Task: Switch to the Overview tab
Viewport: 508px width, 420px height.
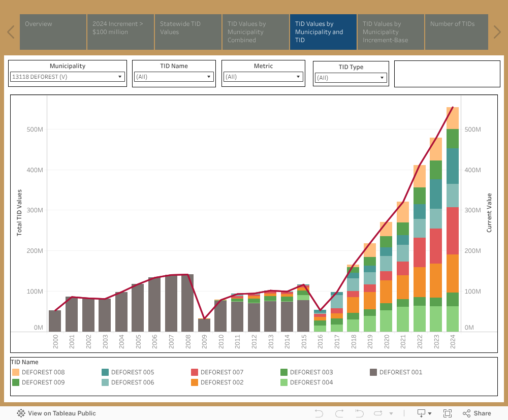Action: tap(53, 32)
